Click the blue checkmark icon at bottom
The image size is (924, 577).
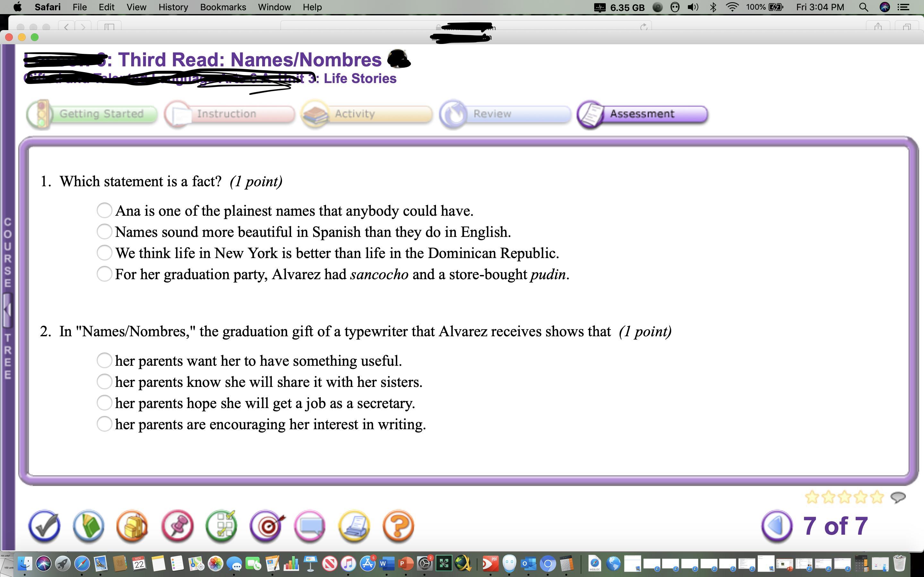pos(44,526)
